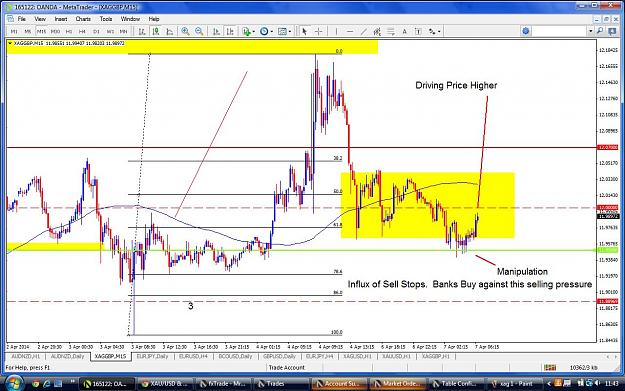Toggle chart auto scroll icon
Viewport: 625px width, 391px height.
click(x=216, y=31)
